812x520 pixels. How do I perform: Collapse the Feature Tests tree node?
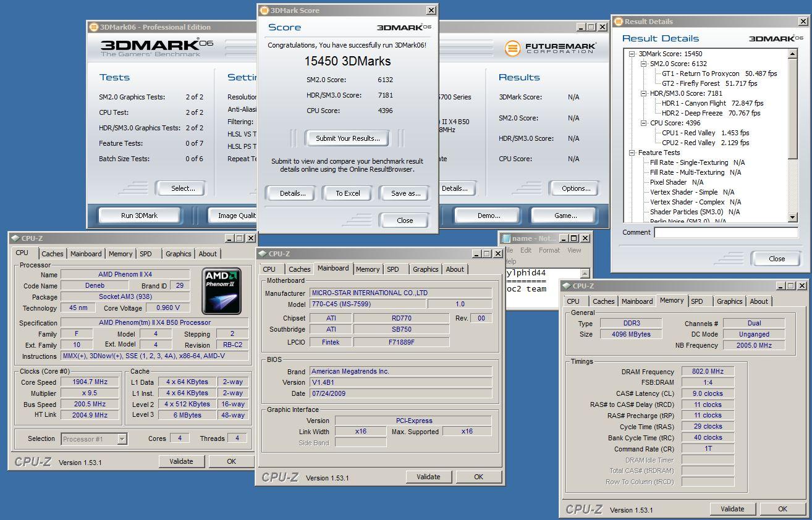pos(632,153)
